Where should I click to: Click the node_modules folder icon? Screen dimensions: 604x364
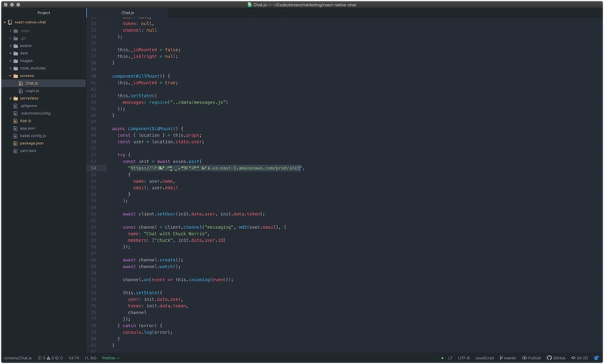pyautogui.click(x=16, y=69)
